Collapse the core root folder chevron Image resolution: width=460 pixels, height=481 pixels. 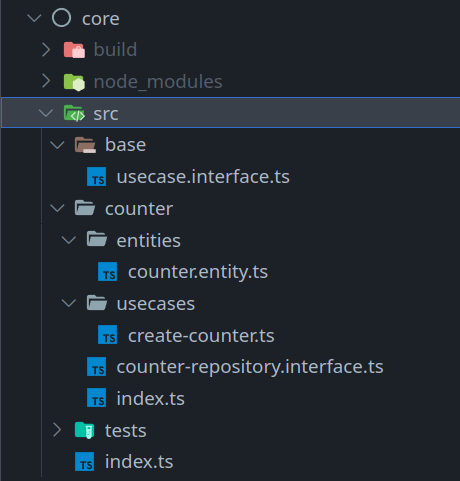(x=34, y=18)
